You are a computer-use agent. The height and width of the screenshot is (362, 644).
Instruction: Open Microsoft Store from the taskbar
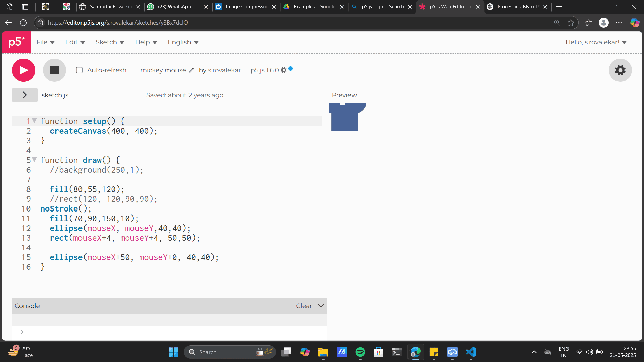click(x=378, y=352)
